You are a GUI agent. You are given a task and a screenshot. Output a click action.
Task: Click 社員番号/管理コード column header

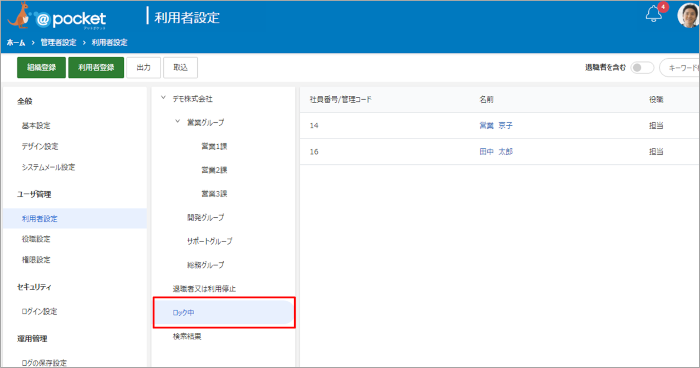[341, 100]
